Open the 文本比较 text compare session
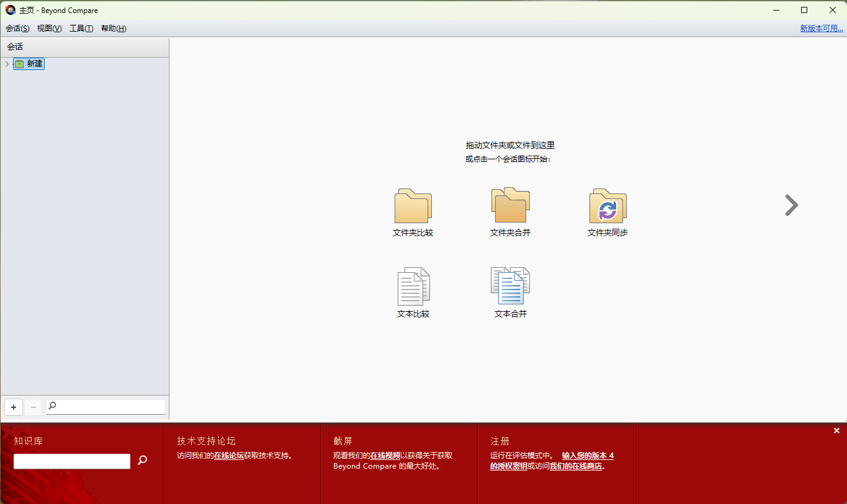Viewport: 847px width, 504px height. pos(413,293)
